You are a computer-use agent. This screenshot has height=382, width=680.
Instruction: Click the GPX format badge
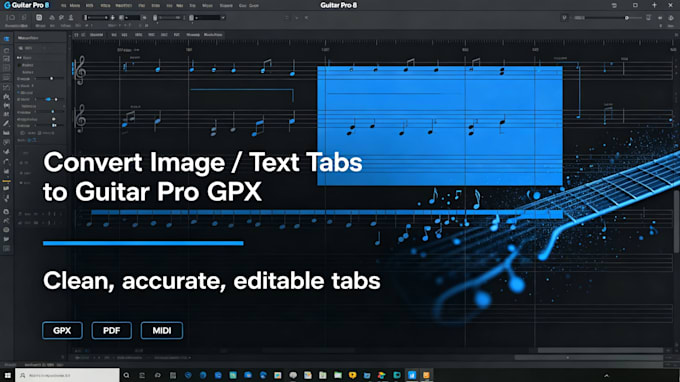click(62, 330)
